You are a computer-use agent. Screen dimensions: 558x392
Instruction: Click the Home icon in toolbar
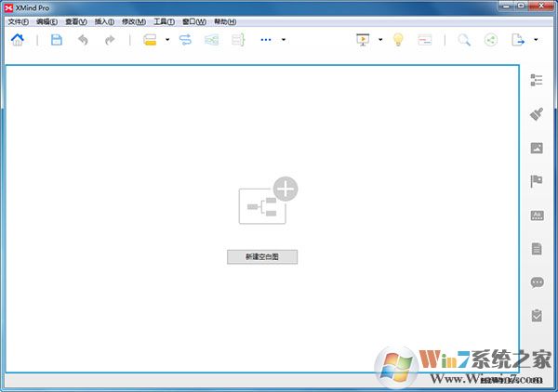click(x=18, y=39)
